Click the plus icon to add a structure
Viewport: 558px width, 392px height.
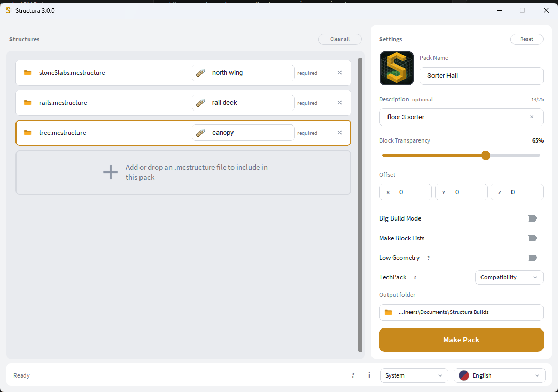coord(111,172)
